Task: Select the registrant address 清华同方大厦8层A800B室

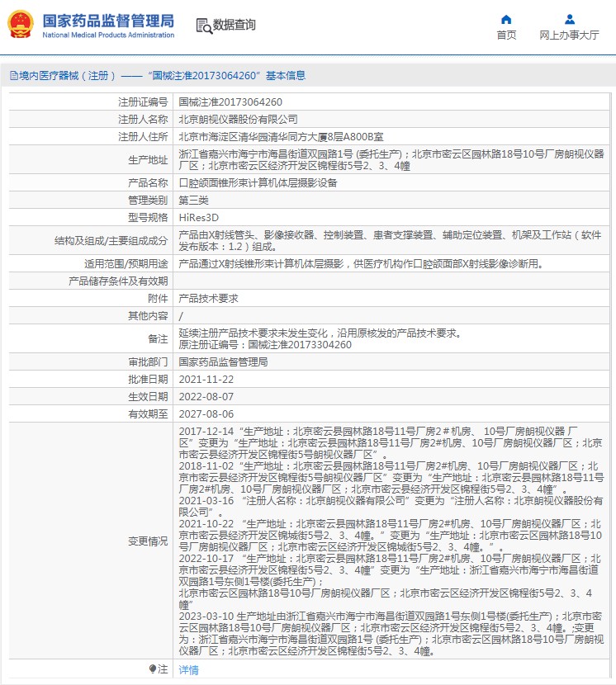Action: click(281, 137)
